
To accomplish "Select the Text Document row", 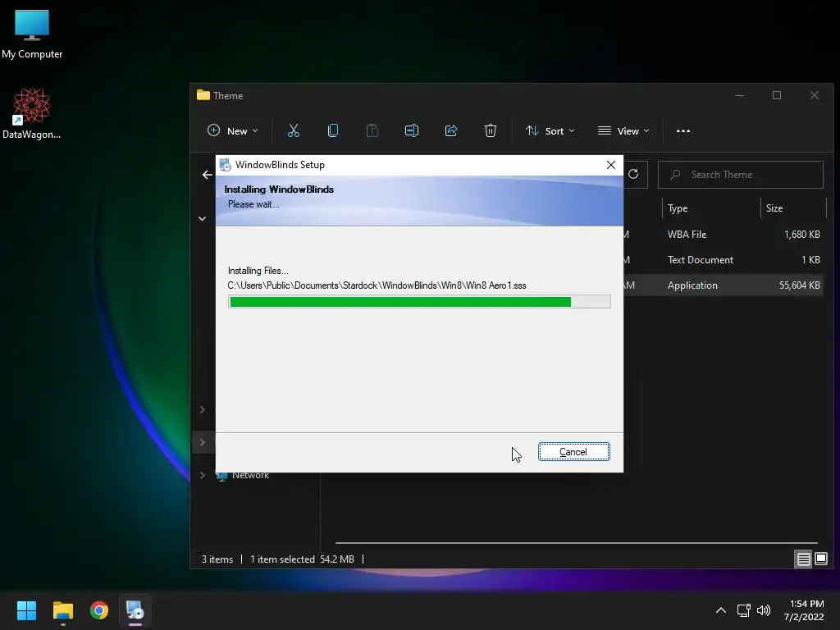I will [724, 260].
